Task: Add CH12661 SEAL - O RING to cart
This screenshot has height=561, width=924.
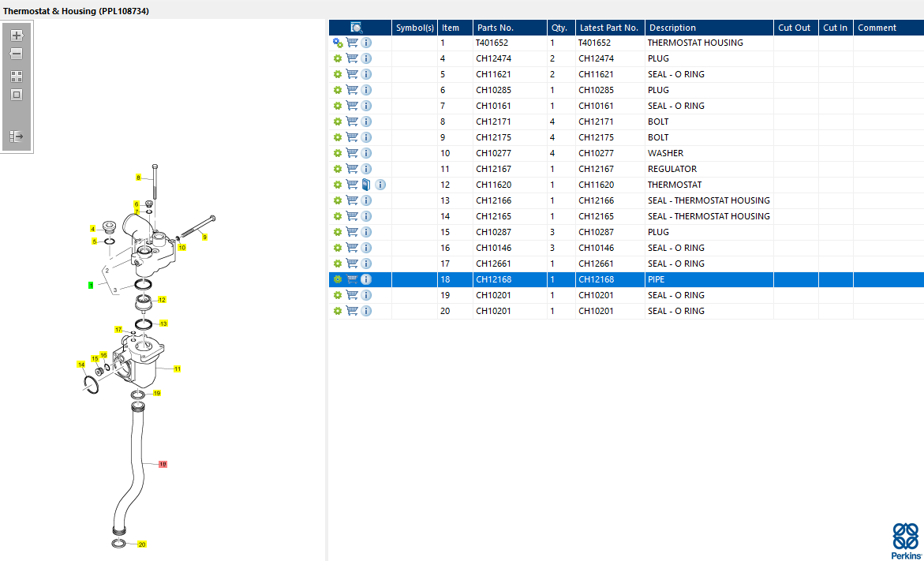Action: (x=352, y=264)
